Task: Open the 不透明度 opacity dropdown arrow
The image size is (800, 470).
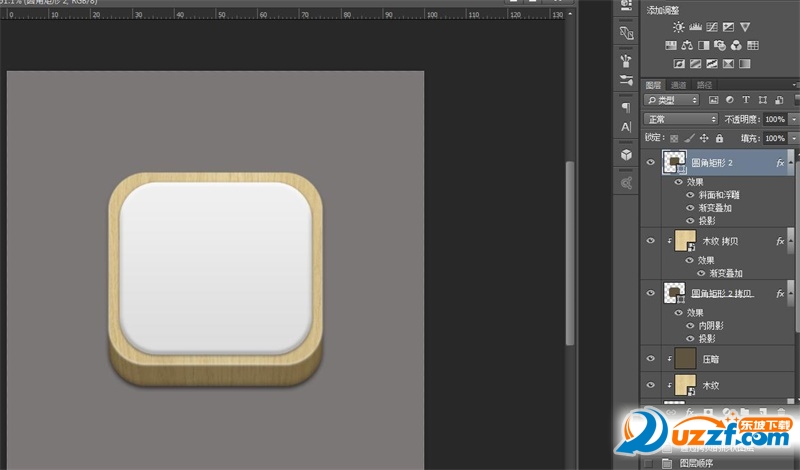Action: point(794,119)
